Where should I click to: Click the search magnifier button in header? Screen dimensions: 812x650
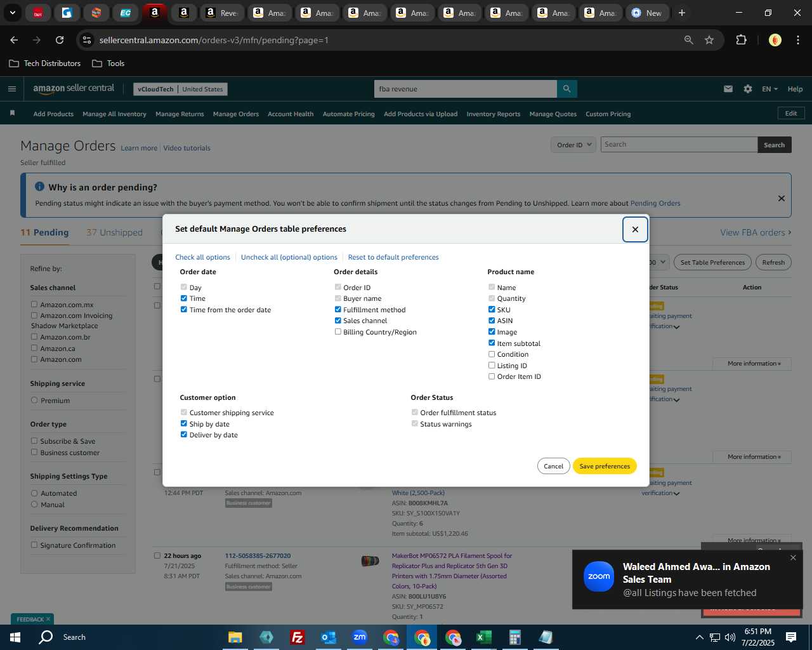pyautogui.click(x=567, y=89)
